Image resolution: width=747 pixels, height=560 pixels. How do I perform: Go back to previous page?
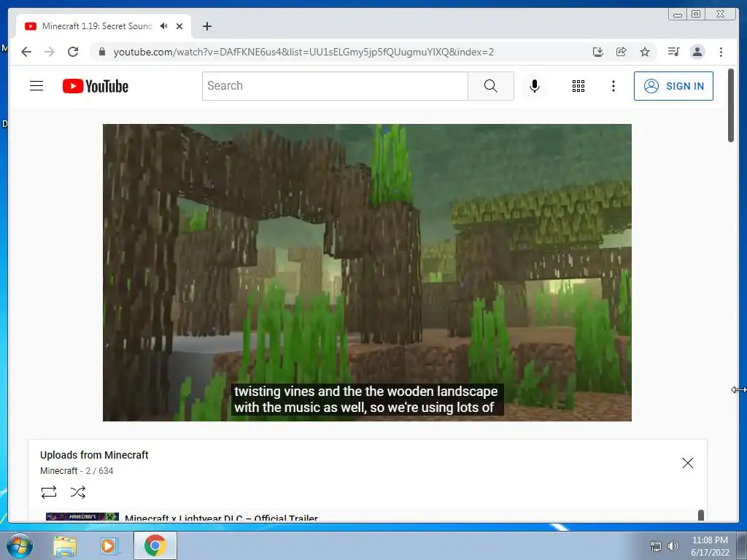(x=26, y=52)
